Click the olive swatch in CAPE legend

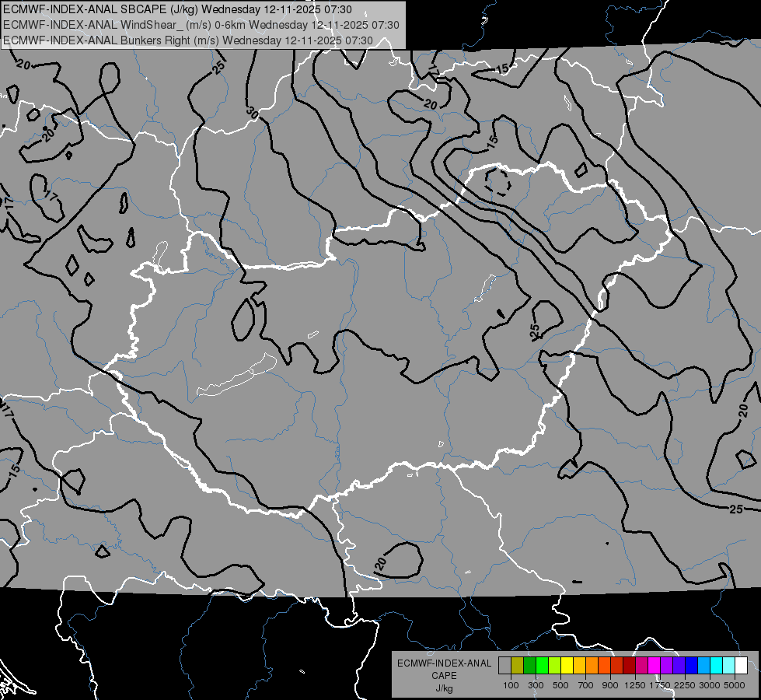click(x=518, y=665)
